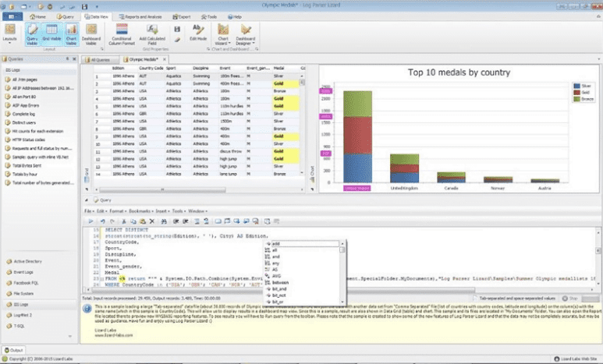Toggle Dashboard Visible in the ribbon

[x=91, y=34]
